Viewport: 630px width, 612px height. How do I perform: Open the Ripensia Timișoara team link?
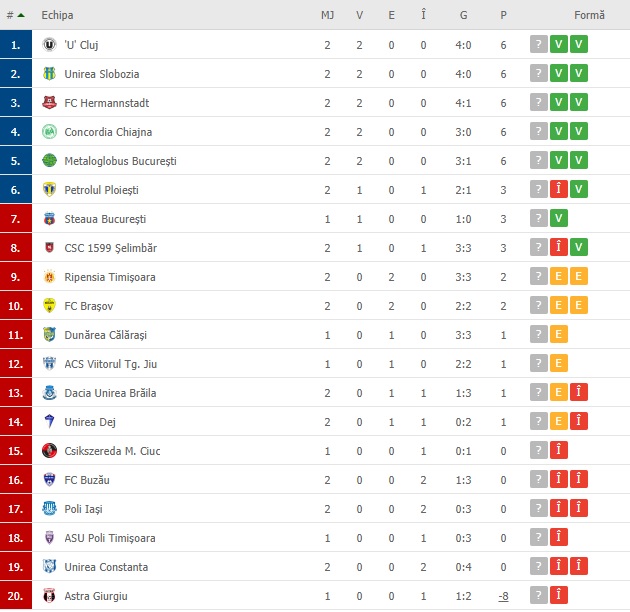click(110, 277)
